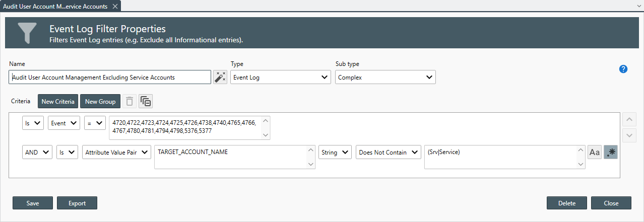
Task: Click the magic wand icon beside Name
Action: click(x=220, y=77)
